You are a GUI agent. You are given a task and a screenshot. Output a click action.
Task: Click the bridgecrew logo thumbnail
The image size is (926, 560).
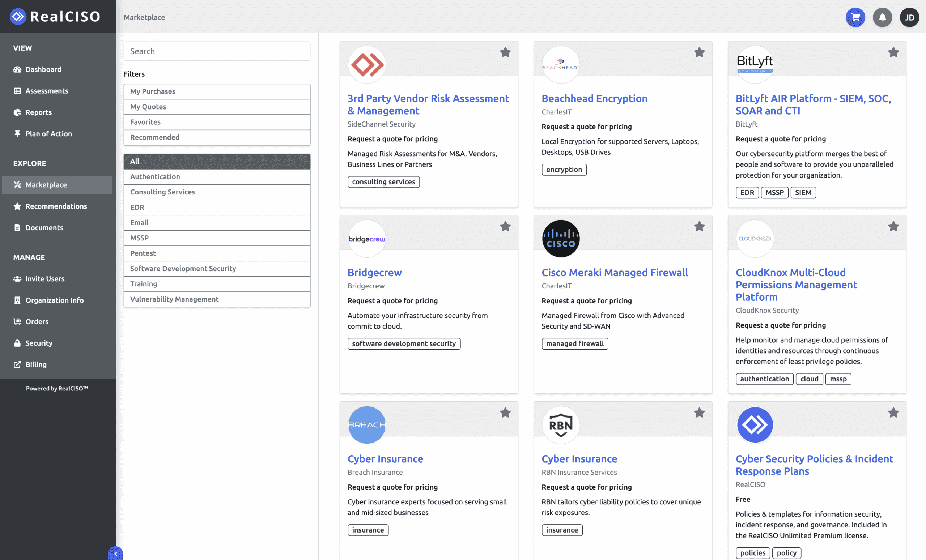(x=367, y=239)
